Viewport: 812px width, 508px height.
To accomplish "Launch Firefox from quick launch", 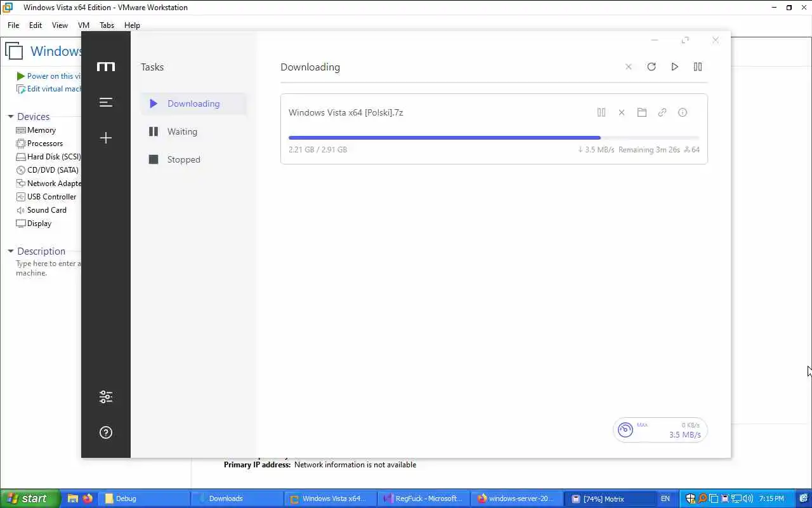I will [88, 498].
